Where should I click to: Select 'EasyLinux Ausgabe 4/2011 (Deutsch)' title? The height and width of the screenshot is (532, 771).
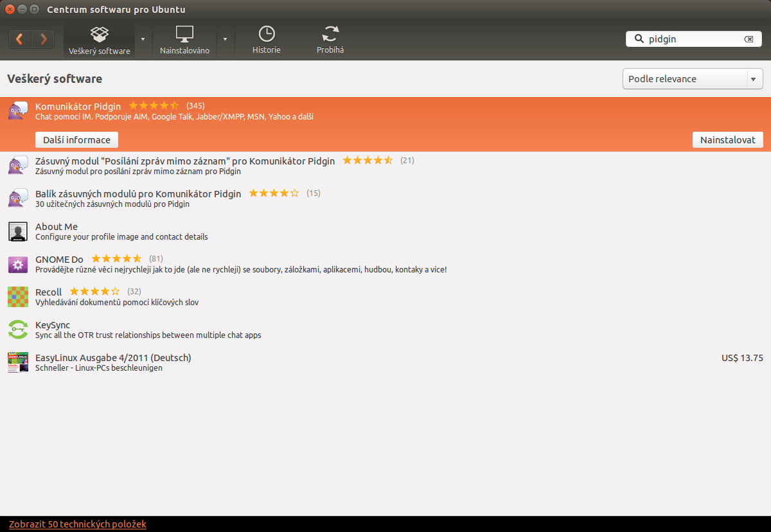coord(113,358)
